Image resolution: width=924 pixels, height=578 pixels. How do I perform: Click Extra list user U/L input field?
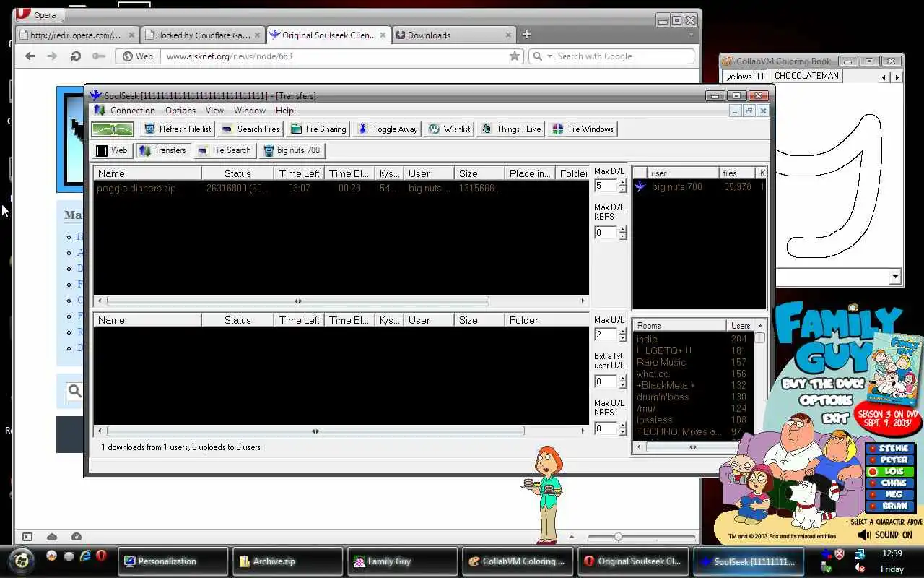(x=606, y=381)
